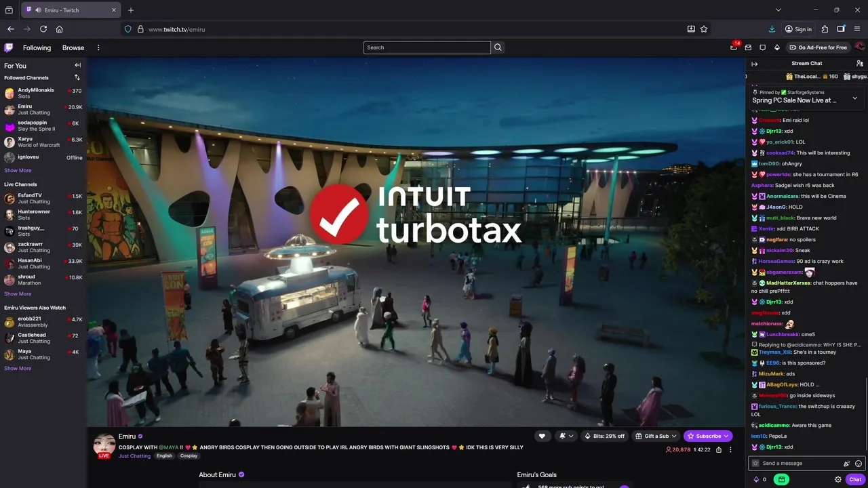This screenshot has width=868, height=488.
Task: Click Bits: 29% off button
Action: (605, 436)
